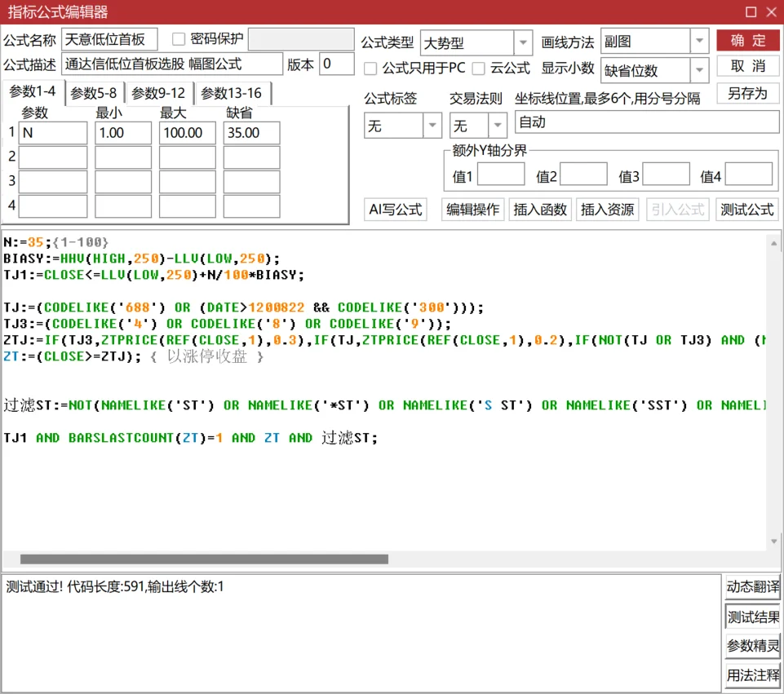Image resolution: width=784 pixels, height=694 pixels.
Task: Open the AI写公式 tool
Action: (396, 210)
